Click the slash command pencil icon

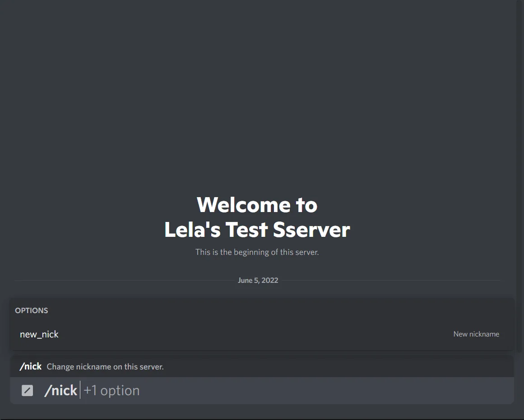point(28,390)
